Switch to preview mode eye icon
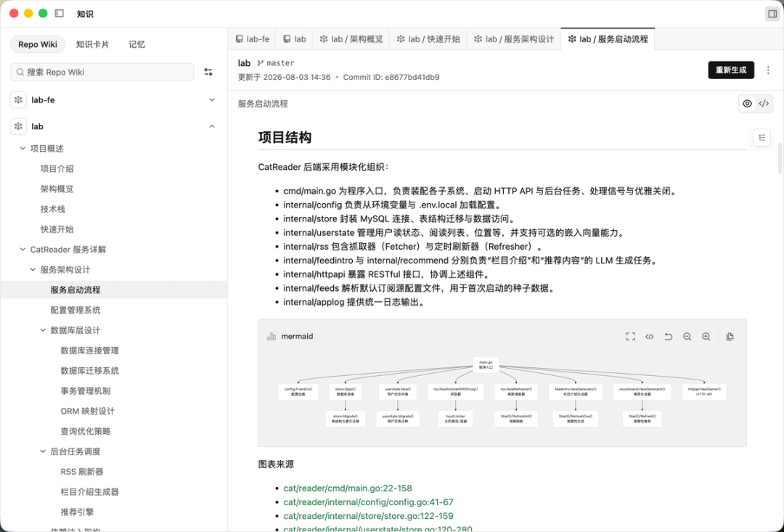784x532 pixels. tap(747, 104)
